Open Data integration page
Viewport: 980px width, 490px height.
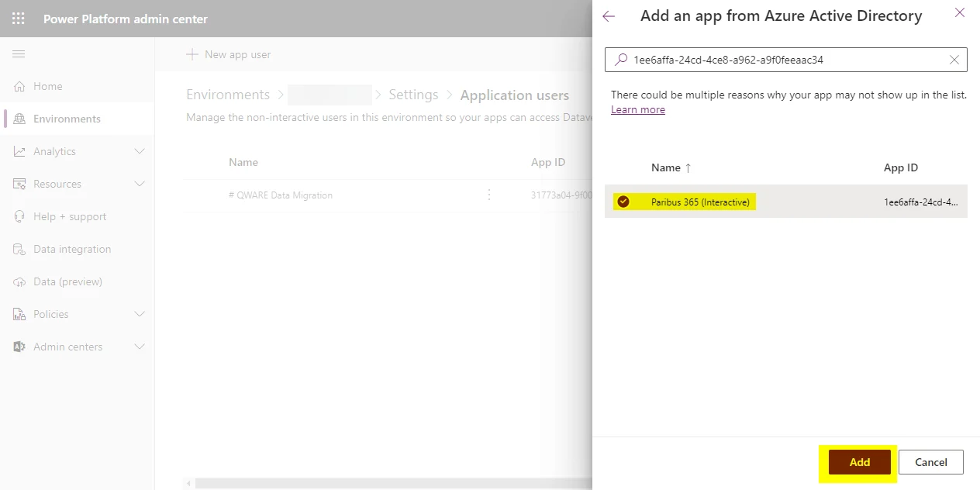point(77,249)
